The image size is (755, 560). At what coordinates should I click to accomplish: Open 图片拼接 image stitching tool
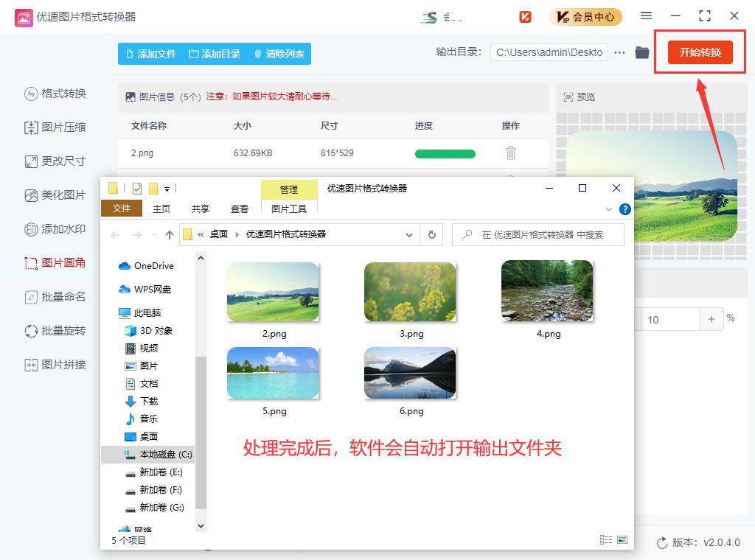[55, 365]
